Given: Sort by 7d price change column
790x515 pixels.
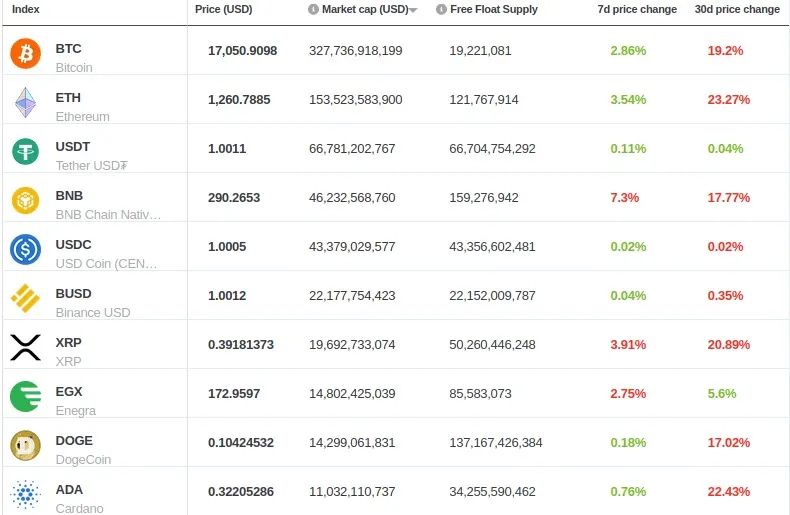Looking at the screenshot, I should 637,9.
